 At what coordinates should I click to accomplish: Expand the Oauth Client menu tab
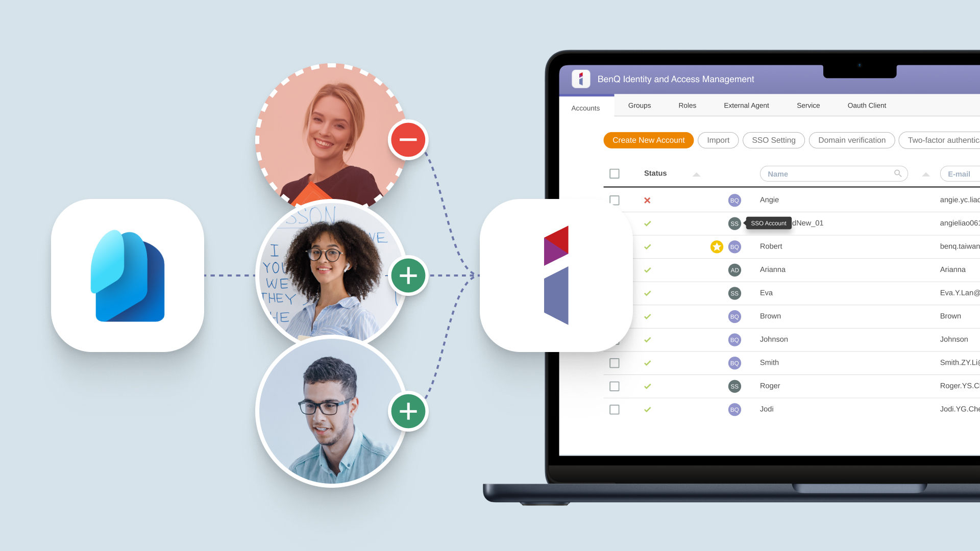click(868, 105)
